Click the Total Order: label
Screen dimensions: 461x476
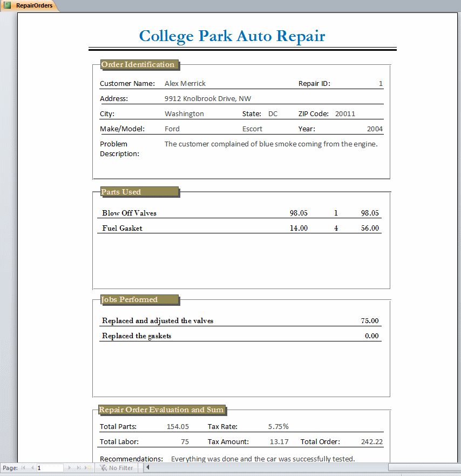tap(320, 442)
